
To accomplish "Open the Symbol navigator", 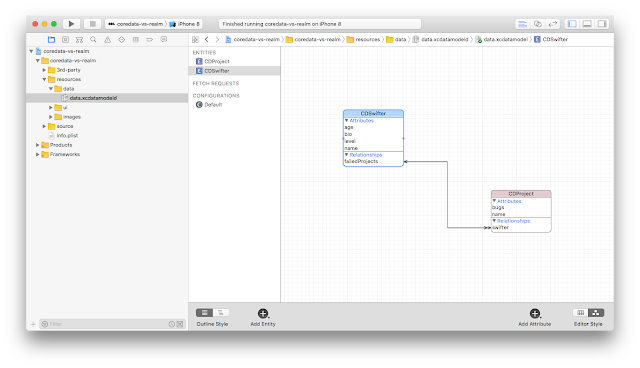I will tap(80, 40).
